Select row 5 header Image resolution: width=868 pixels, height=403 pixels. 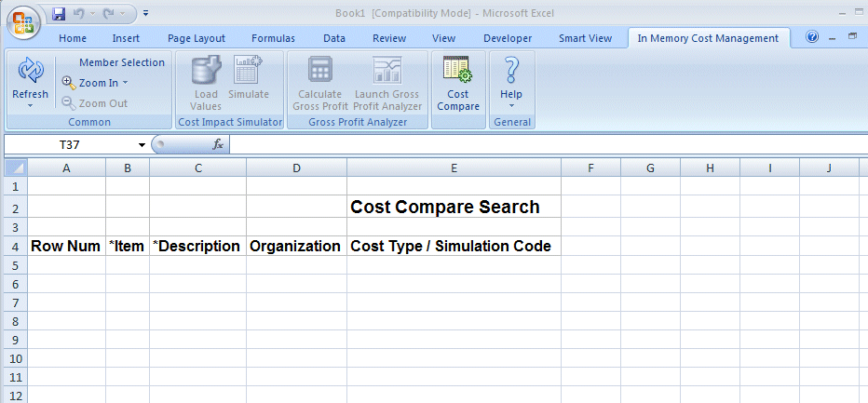(16, 265)
